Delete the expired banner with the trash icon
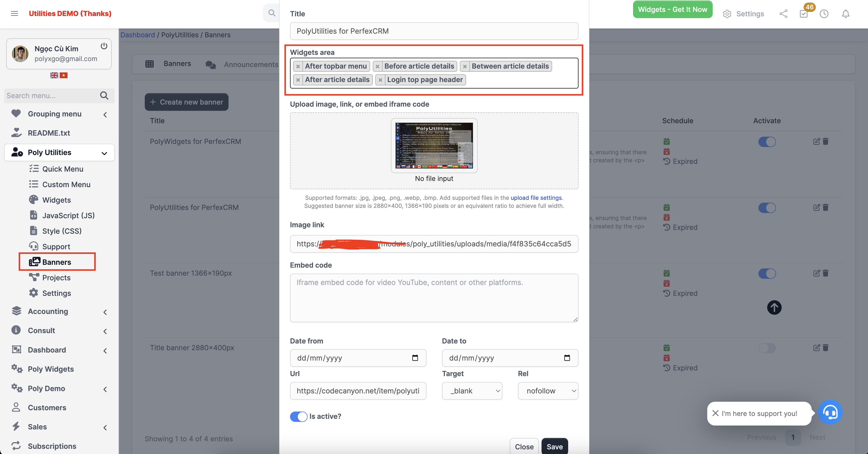The width and height of the screenshot is (868, 454). coord(826,141)
